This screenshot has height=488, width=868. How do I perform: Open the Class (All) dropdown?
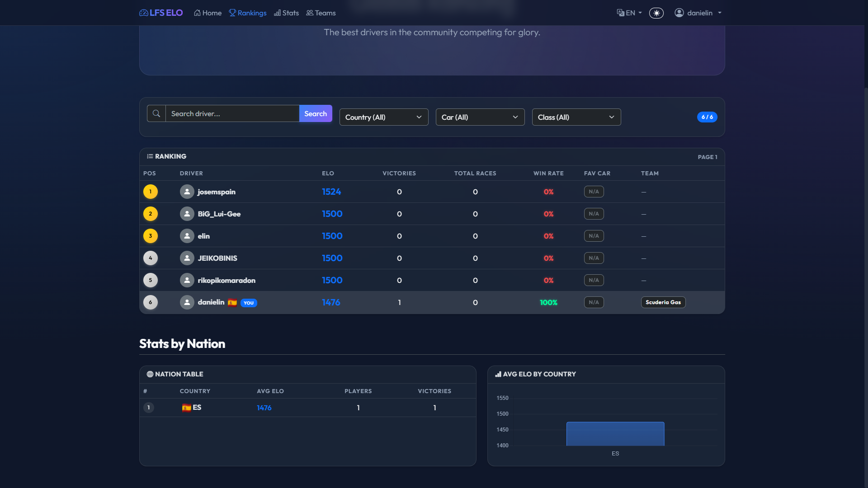576,117
